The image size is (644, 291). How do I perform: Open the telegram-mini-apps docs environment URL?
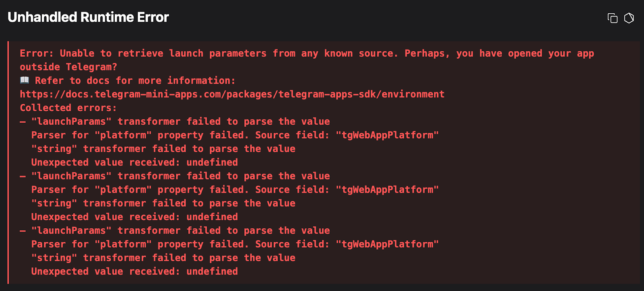tap(232, 94)
